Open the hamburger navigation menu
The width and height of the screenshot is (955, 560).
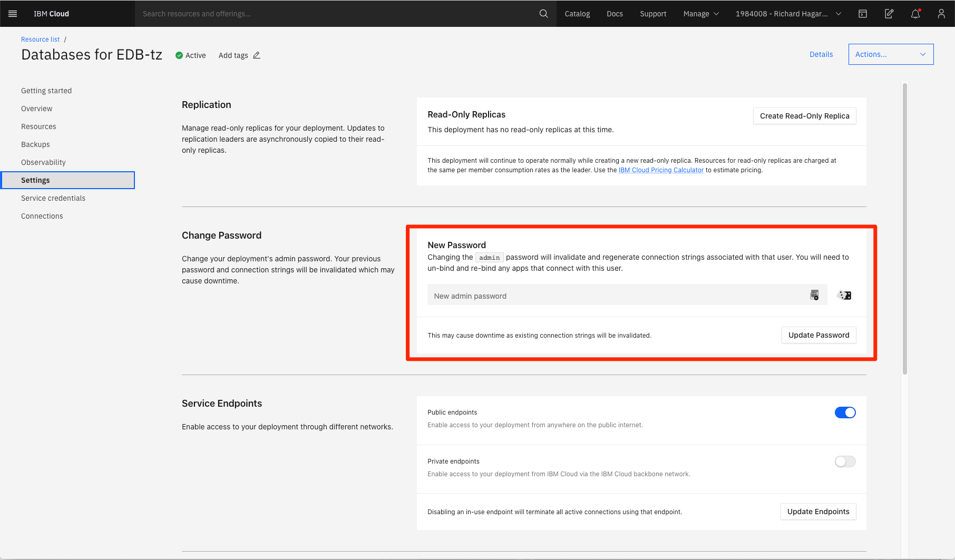[x=13, y=14]
